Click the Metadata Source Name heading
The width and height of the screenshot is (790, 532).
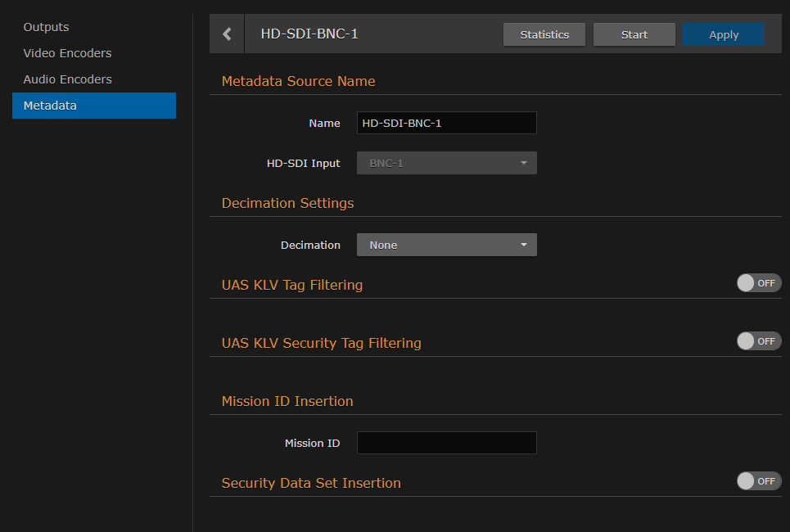click(298, 81)
